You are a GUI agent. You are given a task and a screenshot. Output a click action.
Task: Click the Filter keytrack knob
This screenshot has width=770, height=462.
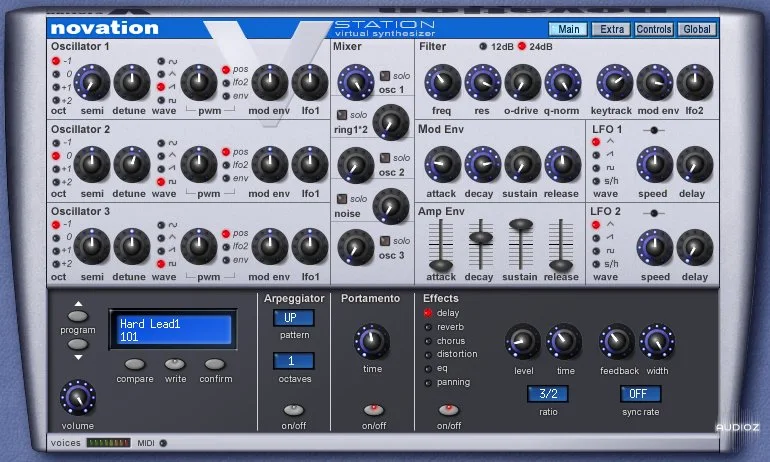(614, 82)
